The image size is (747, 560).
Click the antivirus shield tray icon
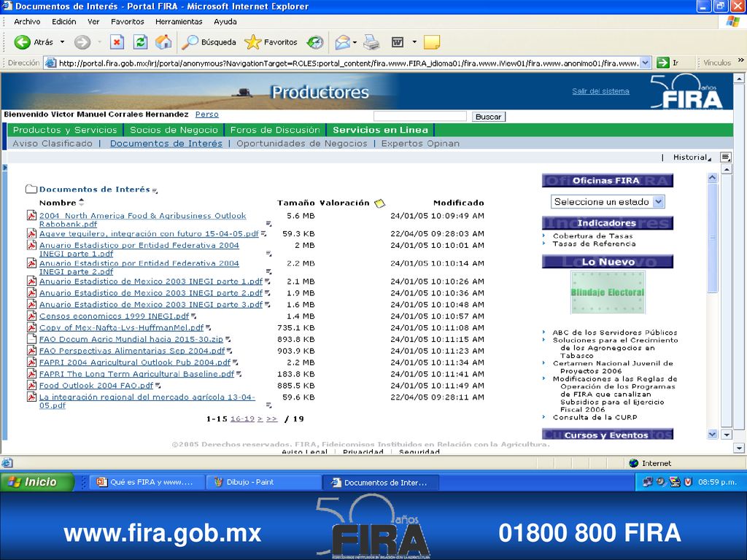[x=688, y=482]
